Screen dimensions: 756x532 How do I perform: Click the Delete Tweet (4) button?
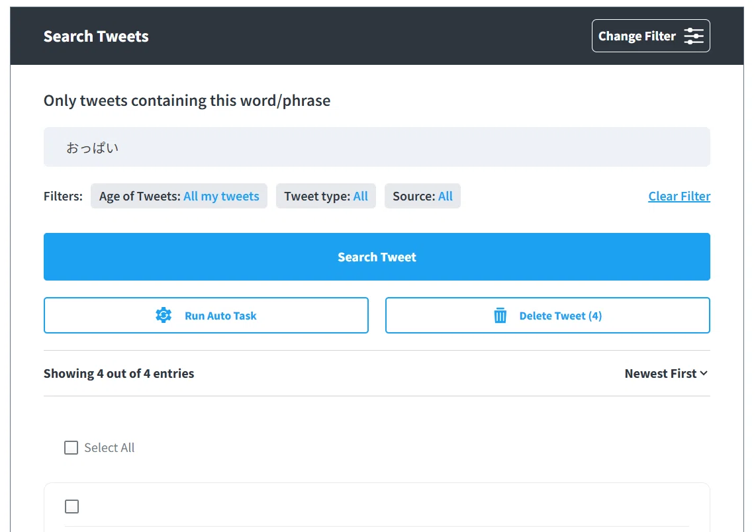547,315
